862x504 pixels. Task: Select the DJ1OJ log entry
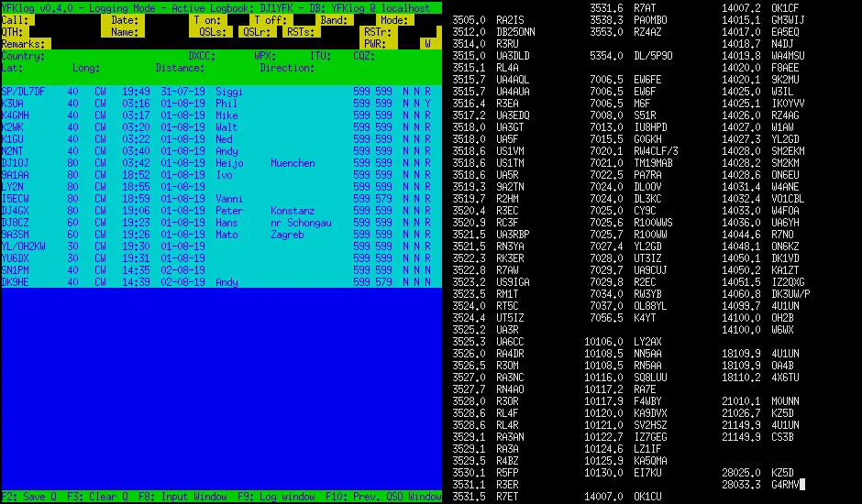(222, 163)
